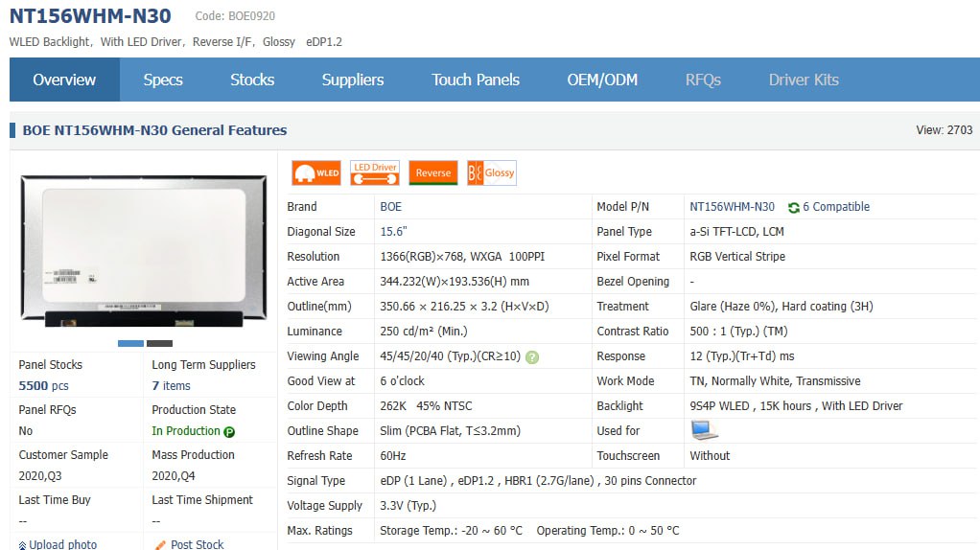
Task: Open the 7 items suppliers link
Action: pos(172,386)
